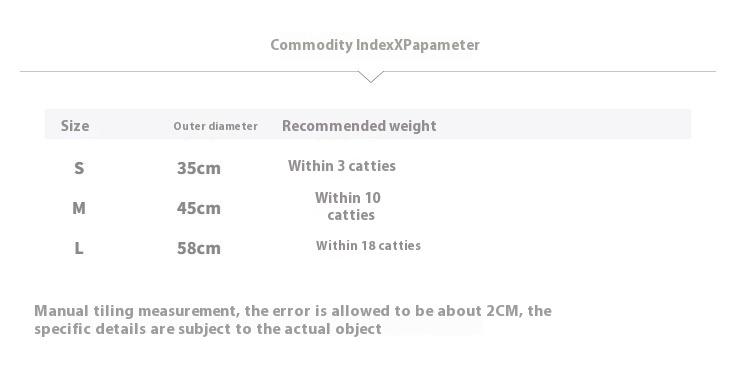Click the Manual tiling measurement note
The width and height of the screenshot is (750, 389).
coord(293,320)
